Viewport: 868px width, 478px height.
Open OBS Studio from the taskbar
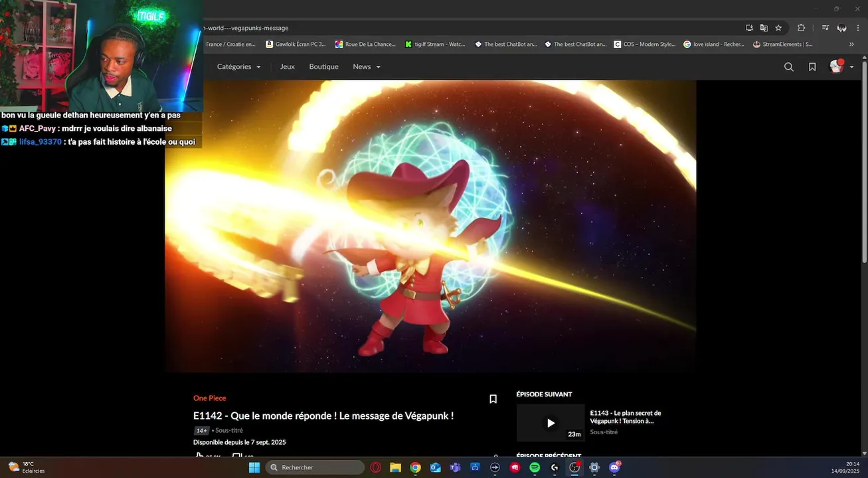pos(574,467)
